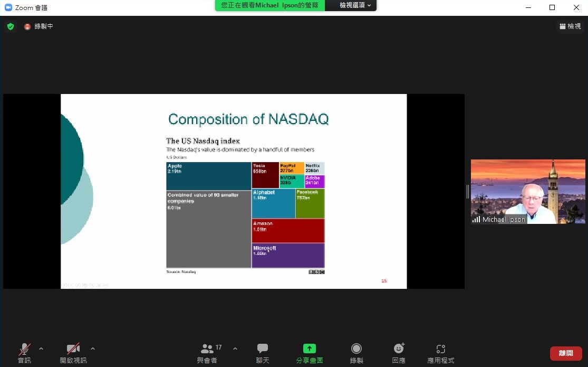
Task: Click the green encryption shield icon
Action: click(x=11, y=26)
